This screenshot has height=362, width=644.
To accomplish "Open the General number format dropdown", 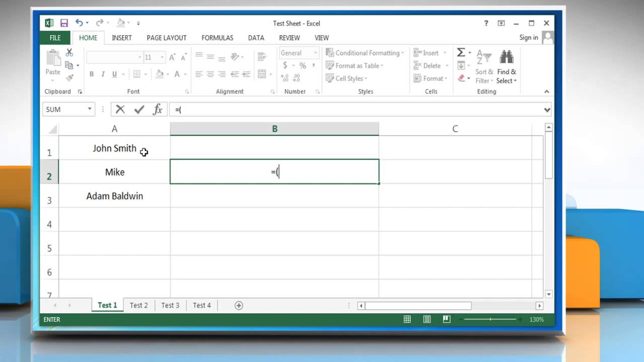I will click(x=315, y=53).
